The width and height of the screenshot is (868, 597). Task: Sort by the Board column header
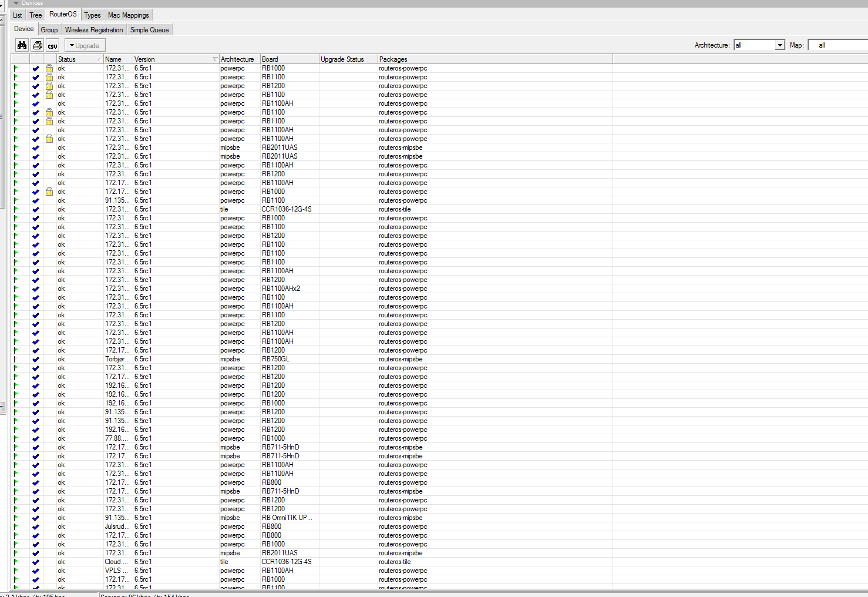click(290, 59)
